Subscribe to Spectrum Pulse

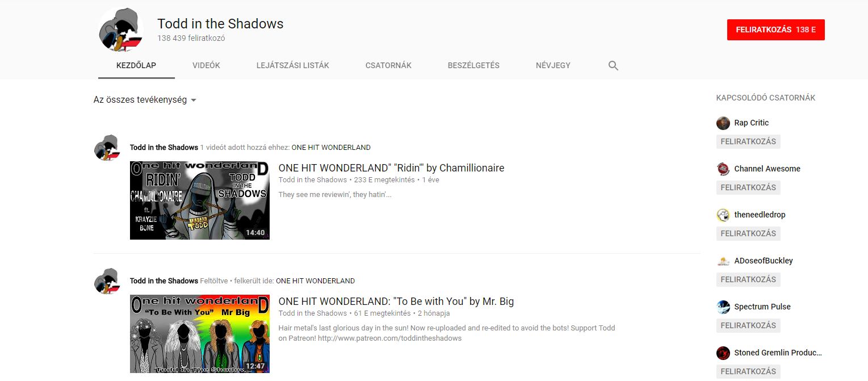(748, 325)
